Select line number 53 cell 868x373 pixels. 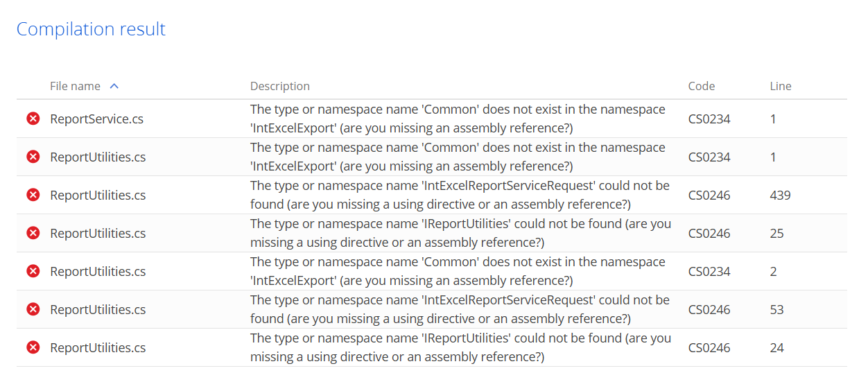[x=777, y=309]
